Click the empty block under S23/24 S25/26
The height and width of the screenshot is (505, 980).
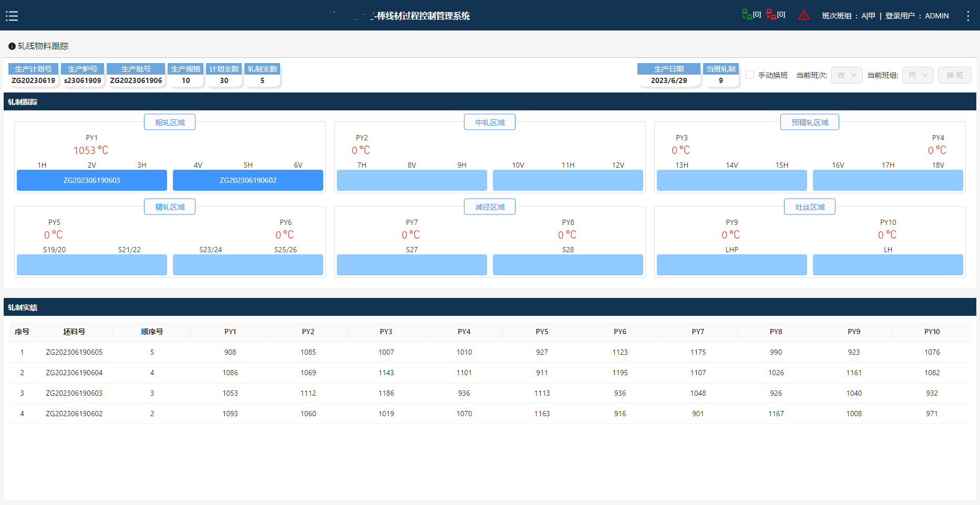coord(248,265)
